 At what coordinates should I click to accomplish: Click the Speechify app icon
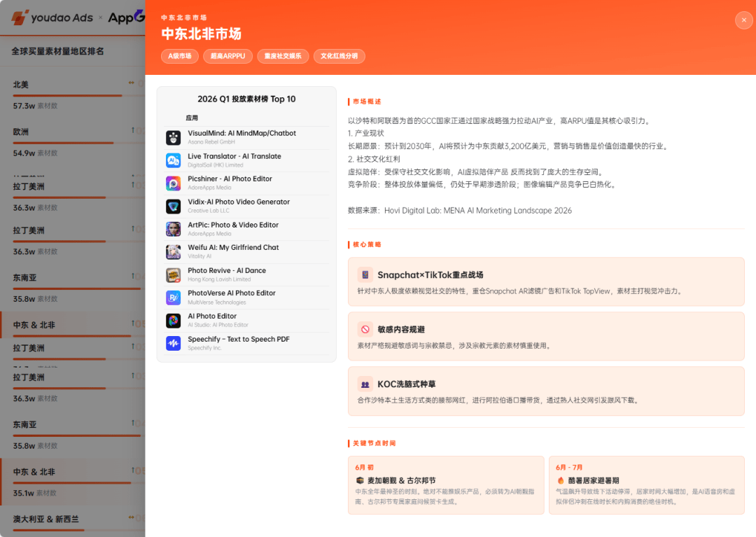pos(173,343)
